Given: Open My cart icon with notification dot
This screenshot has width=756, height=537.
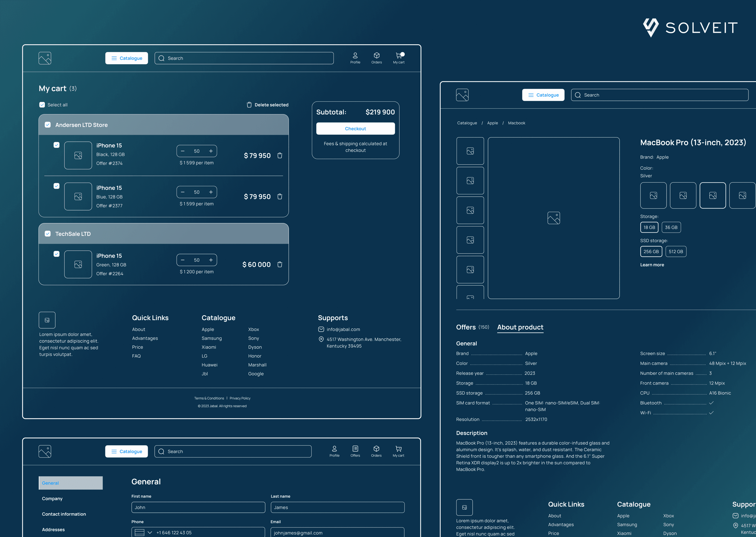Looking at the screenshot, I should tap(399, 58).
